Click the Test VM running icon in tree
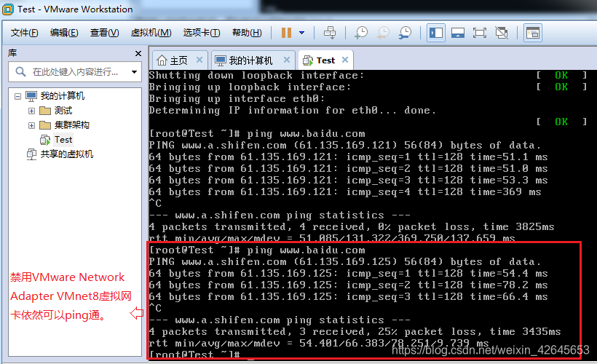The height and width of the screenshot is (364, 597). point(45,140)
